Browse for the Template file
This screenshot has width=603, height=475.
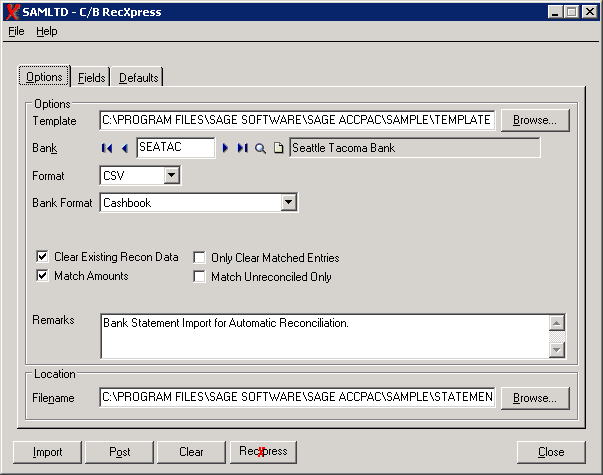pos(535,120)
